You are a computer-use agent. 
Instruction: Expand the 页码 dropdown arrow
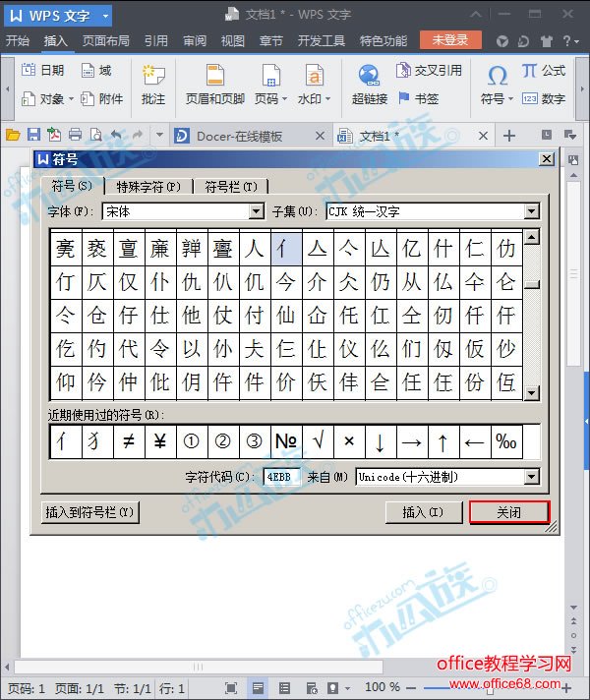coord(284,98)
